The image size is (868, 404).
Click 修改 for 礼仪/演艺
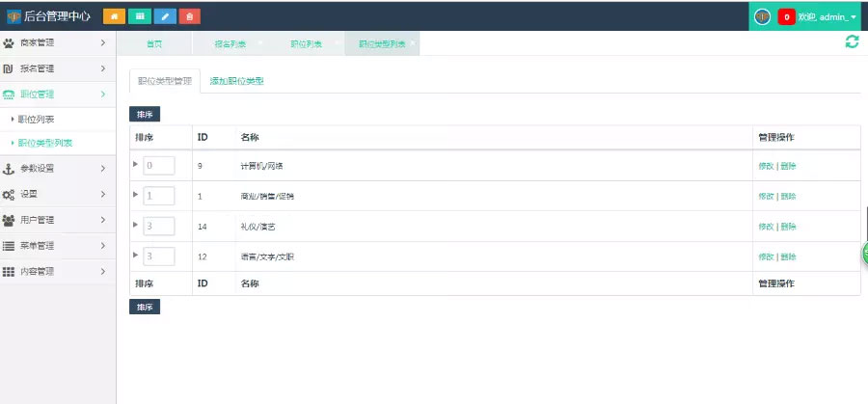(766, 227)
